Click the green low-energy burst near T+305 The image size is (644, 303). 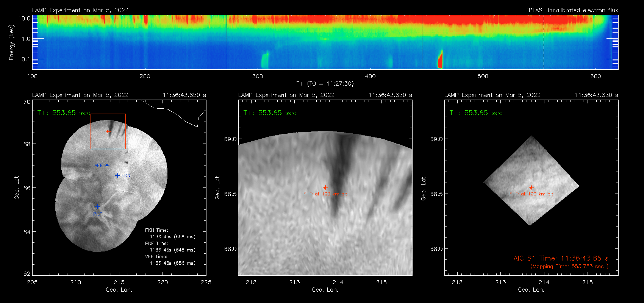click(x=265, y=60)
